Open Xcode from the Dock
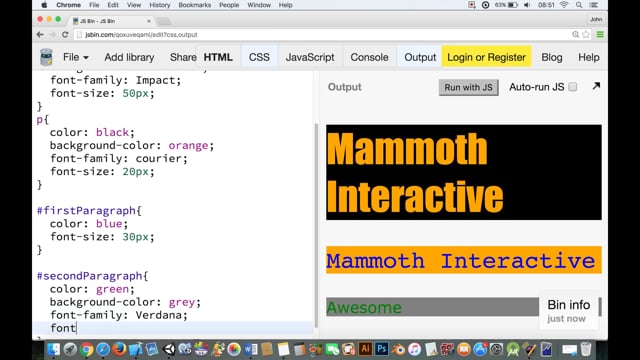The width and height of the screenshot is (640, 360). click(136, 349)
